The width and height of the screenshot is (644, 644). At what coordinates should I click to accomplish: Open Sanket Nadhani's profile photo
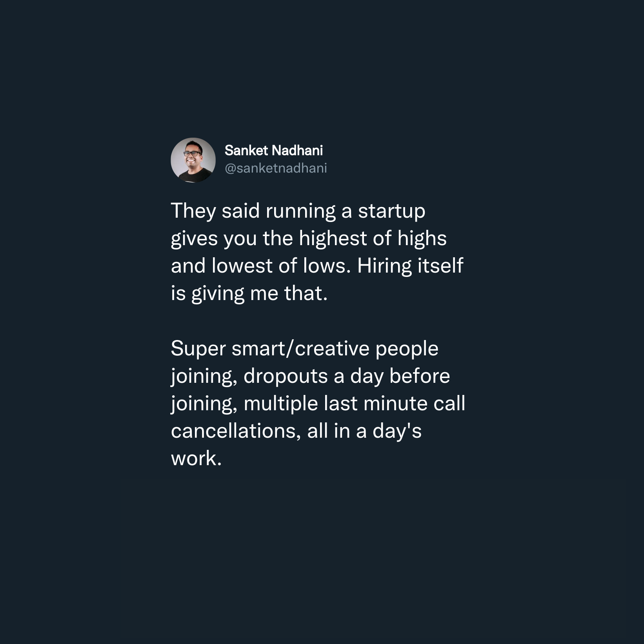tap(193, 160)
